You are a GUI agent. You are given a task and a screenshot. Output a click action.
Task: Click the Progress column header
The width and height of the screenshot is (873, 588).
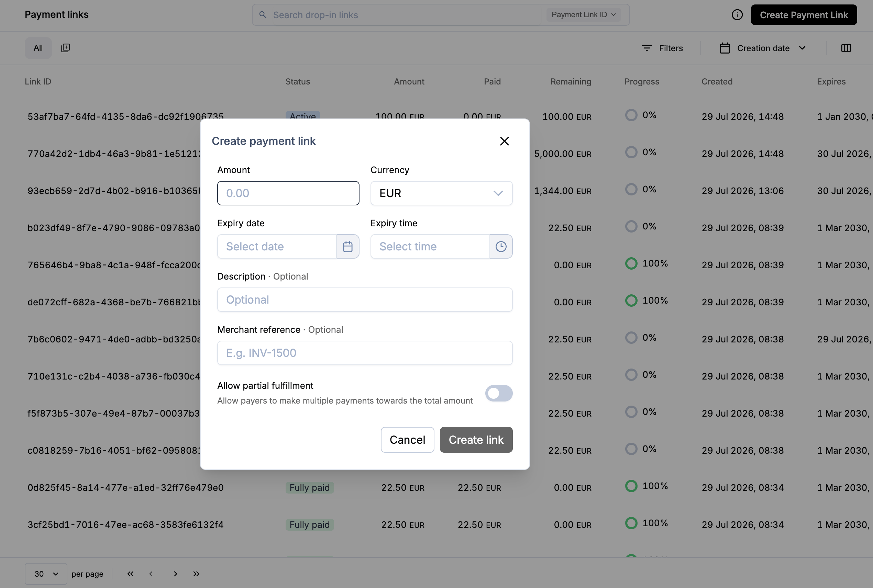pos(642,81)
